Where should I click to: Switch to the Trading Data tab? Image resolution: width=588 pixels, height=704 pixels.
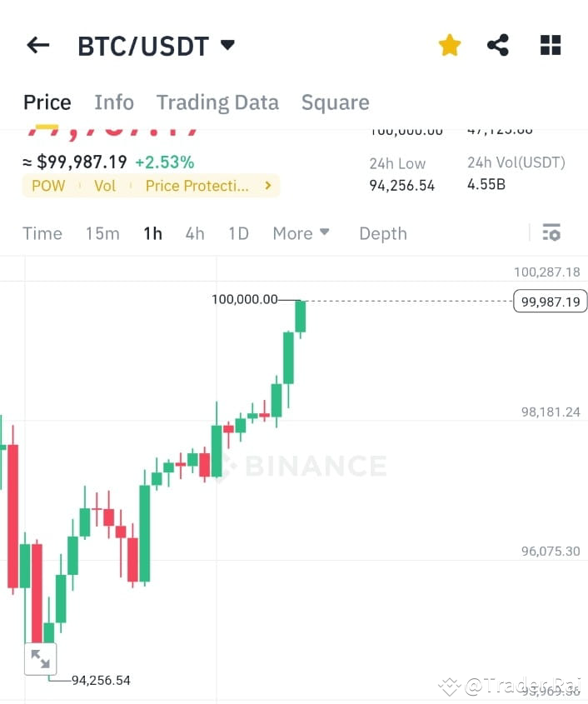[x=217, y=102]
